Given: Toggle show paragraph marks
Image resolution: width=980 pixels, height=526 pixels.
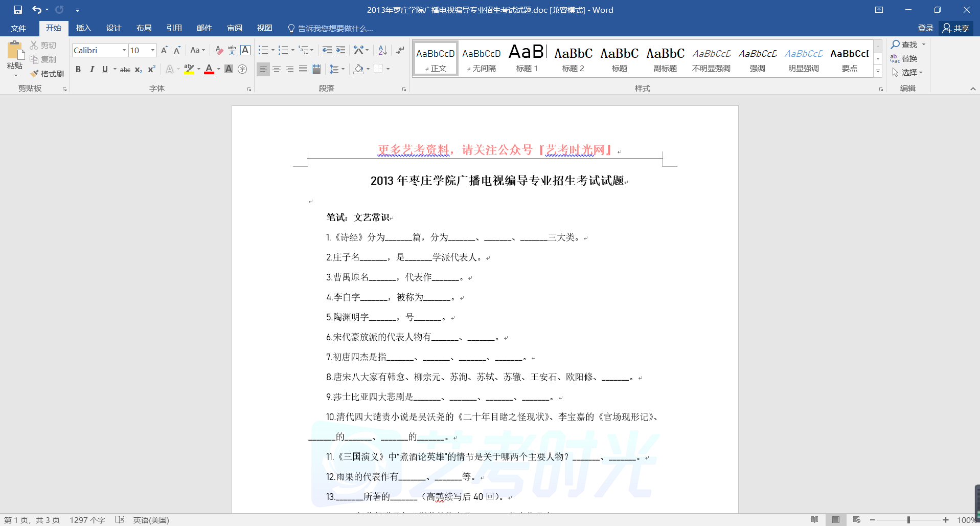Looking at the screenshot, I should click(x=400, y=50).
